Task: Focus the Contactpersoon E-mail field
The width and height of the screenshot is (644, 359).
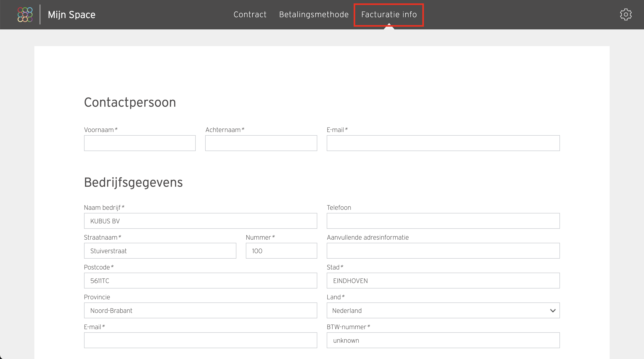Action: pos(443,143)
